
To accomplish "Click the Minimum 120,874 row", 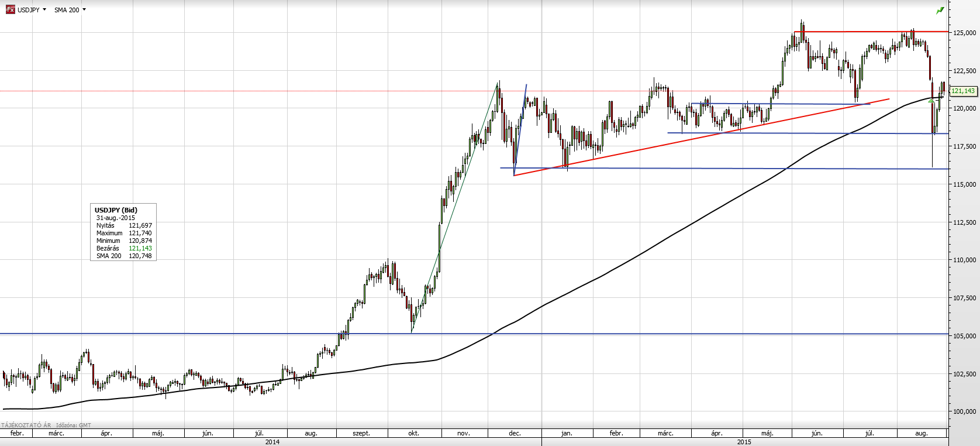I will [x=124, y=241].
